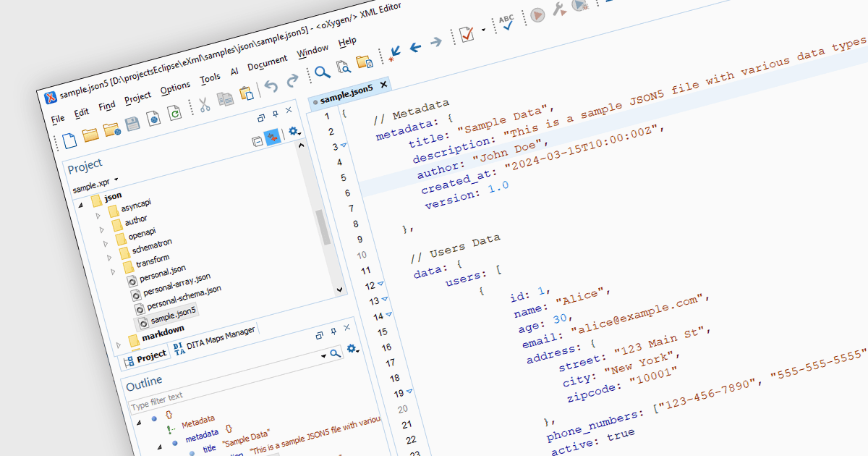This screenshot has width=868, height=456.
Task: Click the Last Modification arrow icon
Action: [394, 53]
